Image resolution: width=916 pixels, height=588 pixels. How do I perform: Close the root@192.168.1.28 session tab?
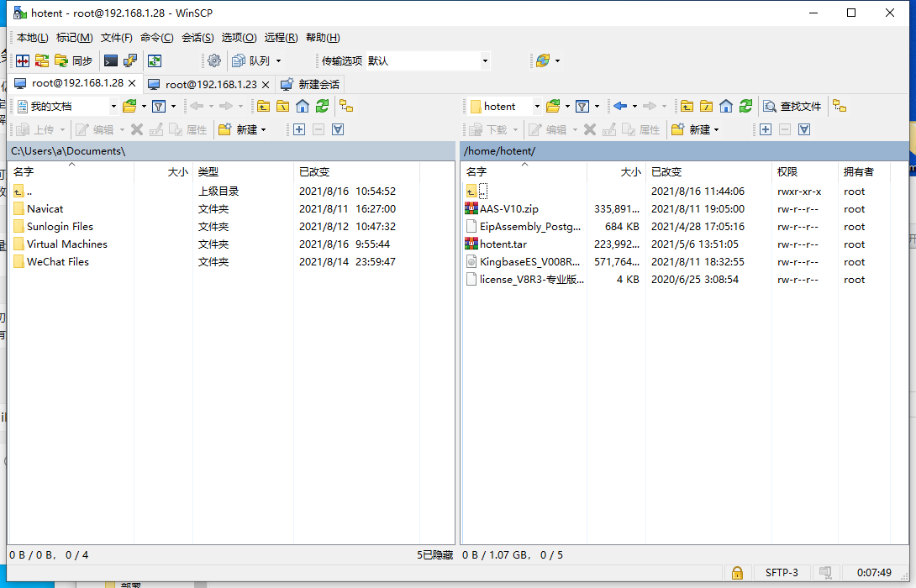132,83
